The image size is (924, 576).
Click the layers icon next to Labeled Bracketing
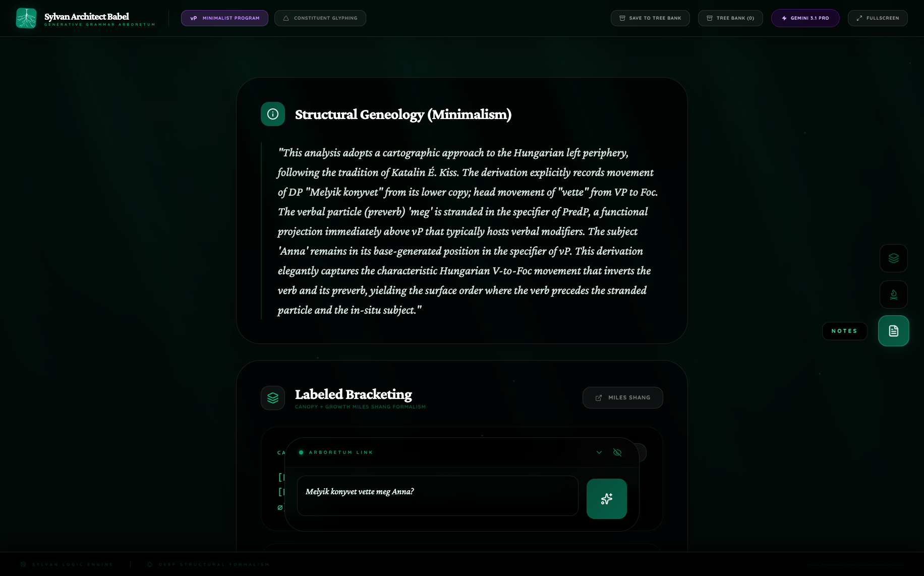pyautogui.click(x=273, y=398)
